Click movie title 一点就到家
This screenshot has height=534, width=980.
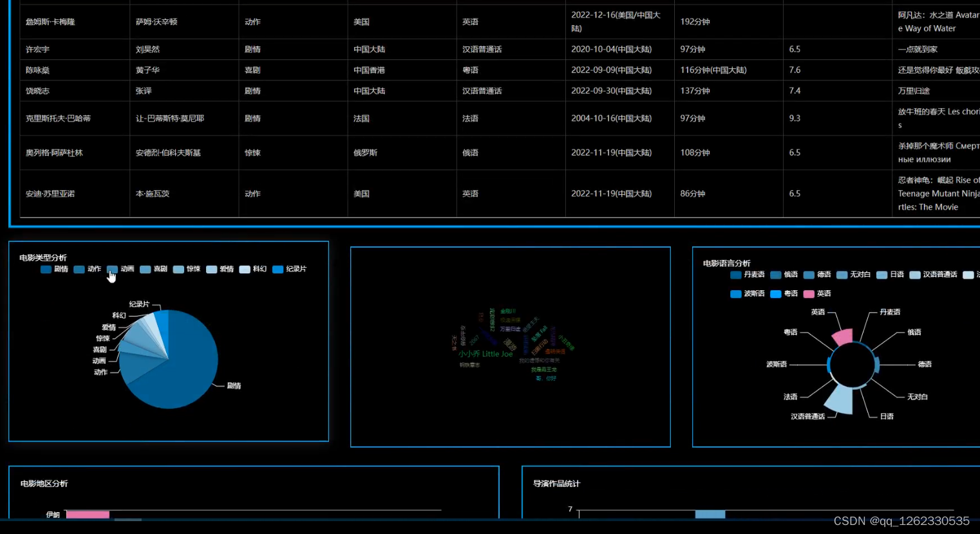point(918,50)
